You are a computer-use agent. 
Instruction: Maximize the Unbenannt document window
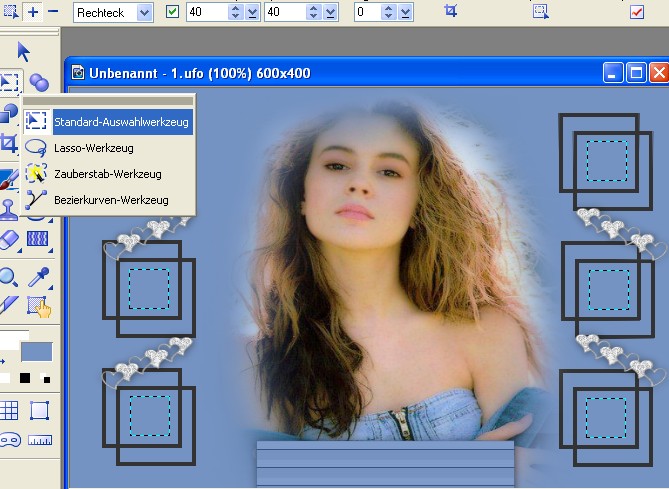636,73
